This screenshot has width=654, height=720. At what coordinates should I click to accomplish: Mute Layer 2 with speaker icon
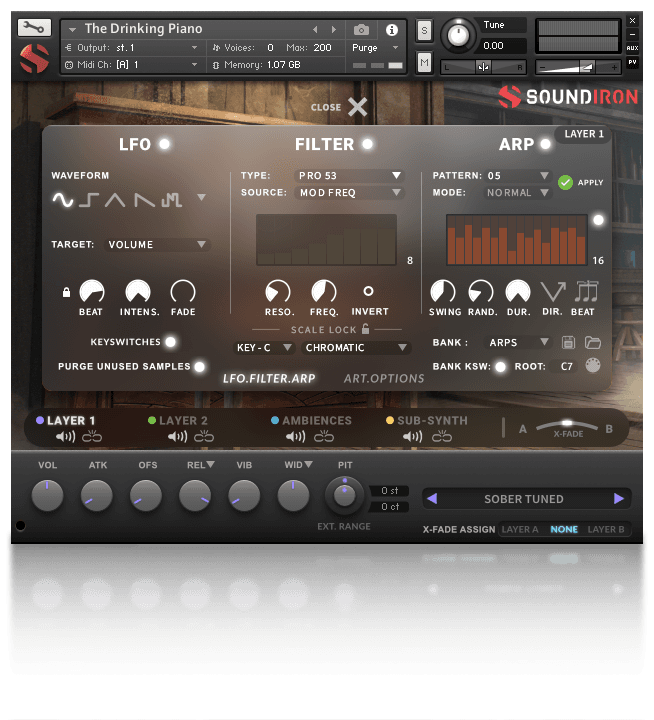pos(177,436)
